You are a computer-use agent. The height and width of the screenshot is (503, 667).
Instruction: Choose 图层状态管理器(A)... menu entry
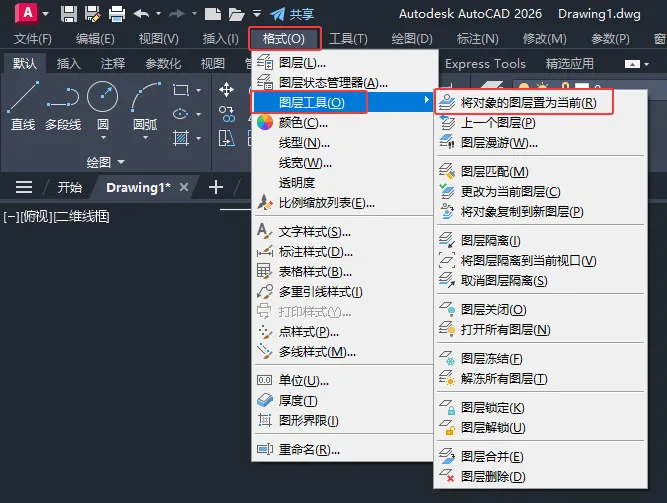click(x=343, y=82)
